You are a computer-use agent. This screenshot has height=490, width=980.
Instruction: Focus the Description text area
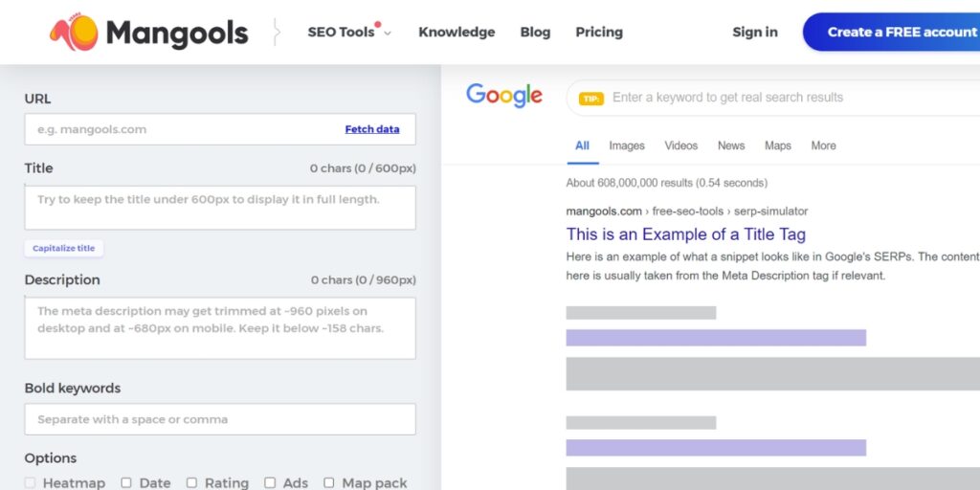[x=220, y=327]
